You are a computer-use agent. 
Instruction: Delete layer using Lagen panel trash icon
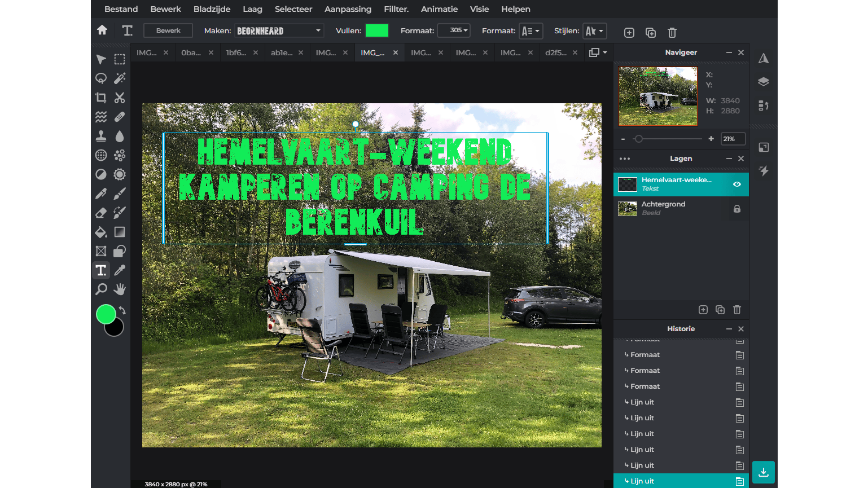737,310
